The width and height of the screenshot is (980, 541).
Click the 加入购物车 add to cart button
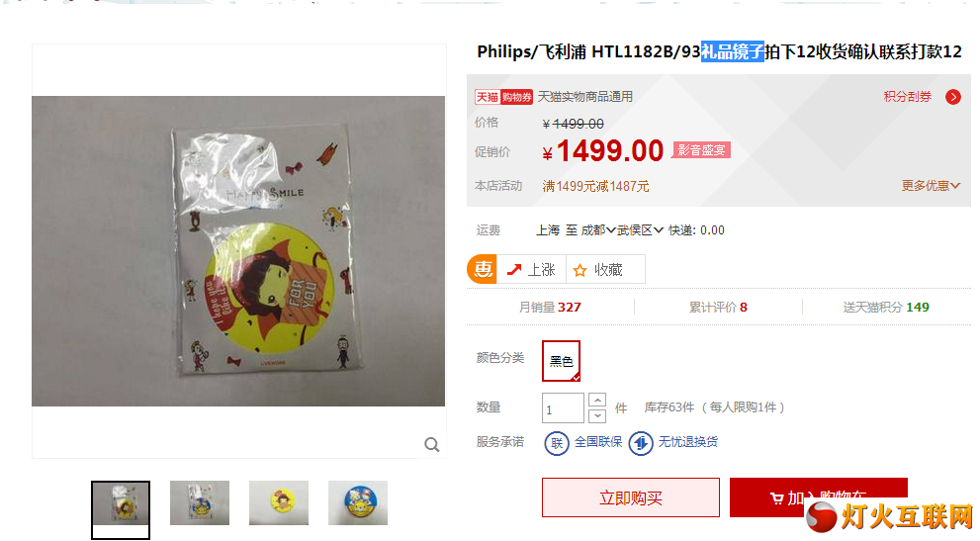click(x=818, y=497)
